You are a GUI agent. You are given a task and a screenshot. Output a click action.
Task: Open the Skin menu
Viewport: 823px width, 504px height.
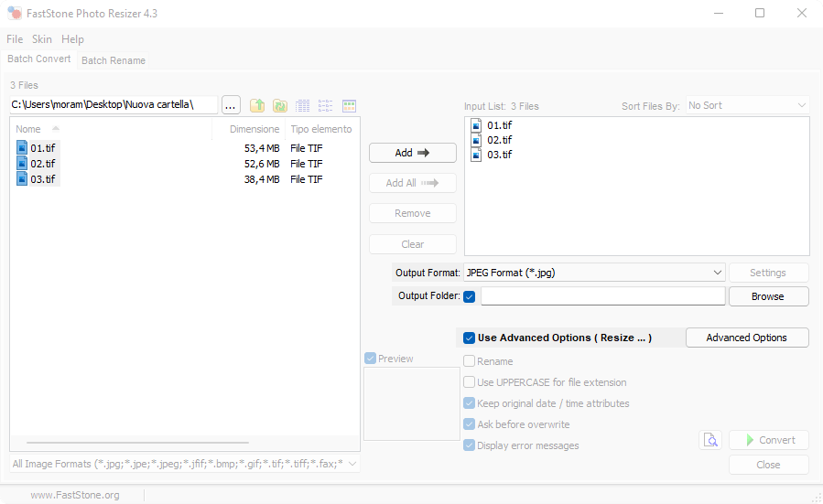(41, 39)
